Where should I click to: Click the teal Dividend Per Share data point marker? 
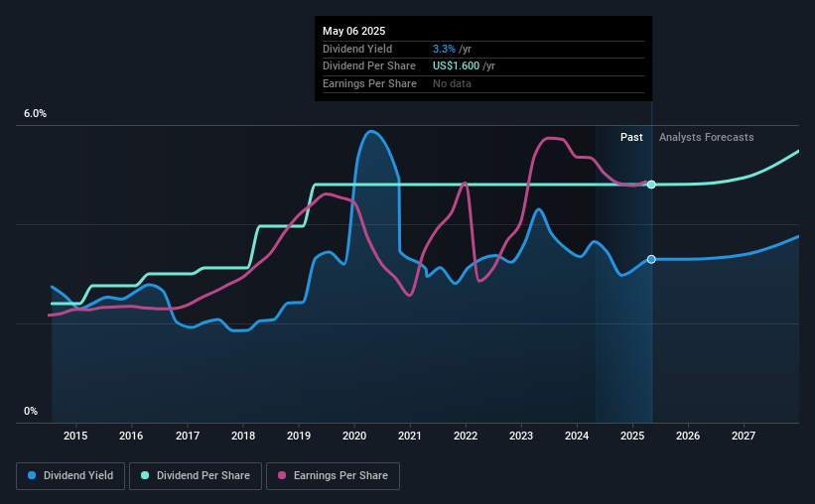(x=651, y=185)
